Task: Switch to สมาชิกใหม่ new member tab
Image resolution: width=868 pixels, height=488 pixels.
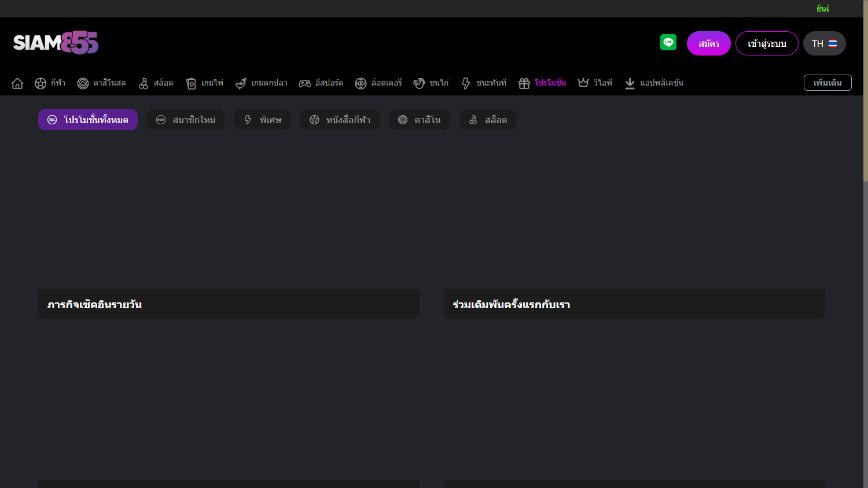Action: click(x=186, y=120)
